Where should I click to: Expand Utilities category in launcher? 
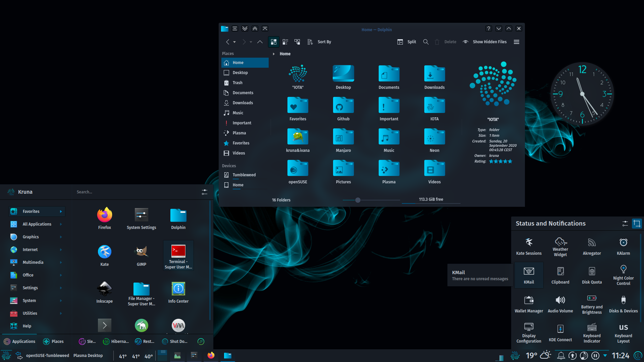(37, 313)
